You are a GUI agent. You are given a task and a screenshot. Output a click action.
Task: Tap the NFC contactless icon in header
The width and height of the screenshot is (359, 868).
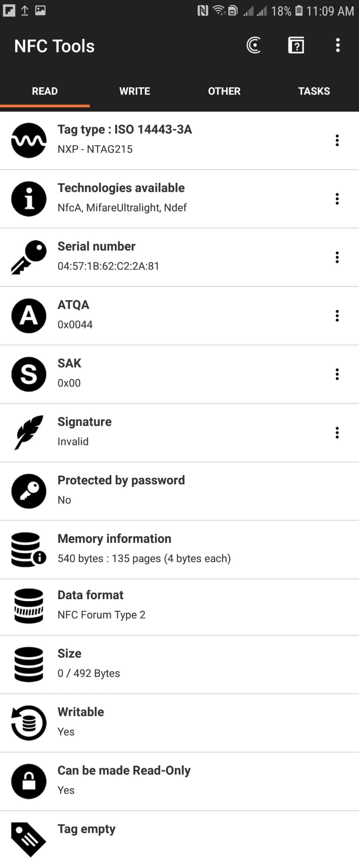(x=254, y=45)
